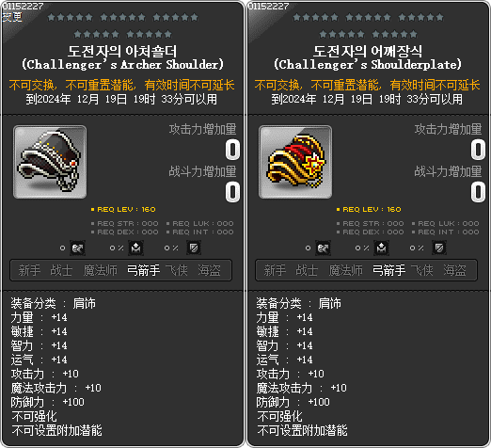Select 海盗 job on the right tooltip
Image resolution: width=491 pixels, height=448 pixels.
(x=454, y=270)
